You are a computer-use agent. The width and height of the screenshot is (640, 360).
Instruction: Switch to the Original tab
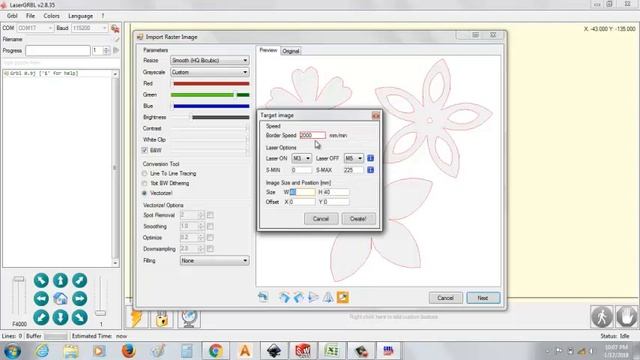291,51
